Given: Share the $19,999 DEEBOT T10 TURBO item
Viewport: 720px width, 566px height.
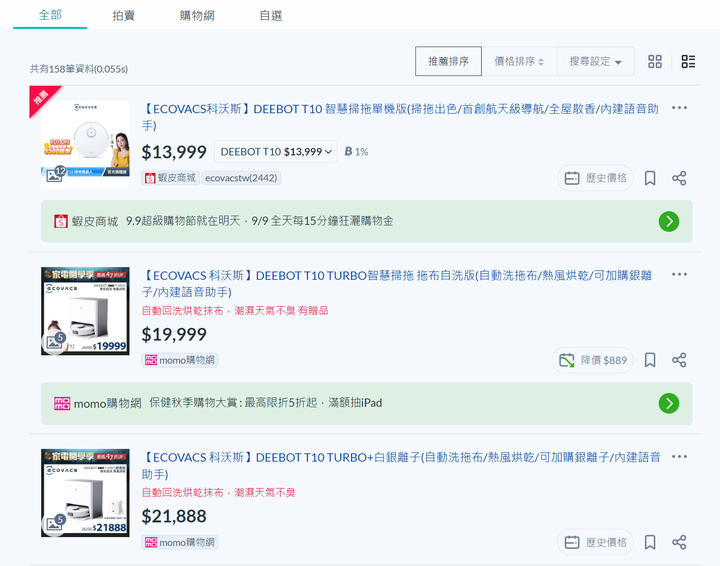Looking at the screenshot, I should pos(679,360).
